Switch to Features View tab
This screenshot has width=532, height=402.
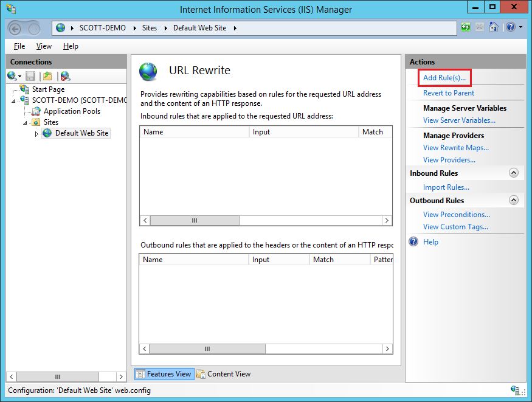[x=164, y=374]
